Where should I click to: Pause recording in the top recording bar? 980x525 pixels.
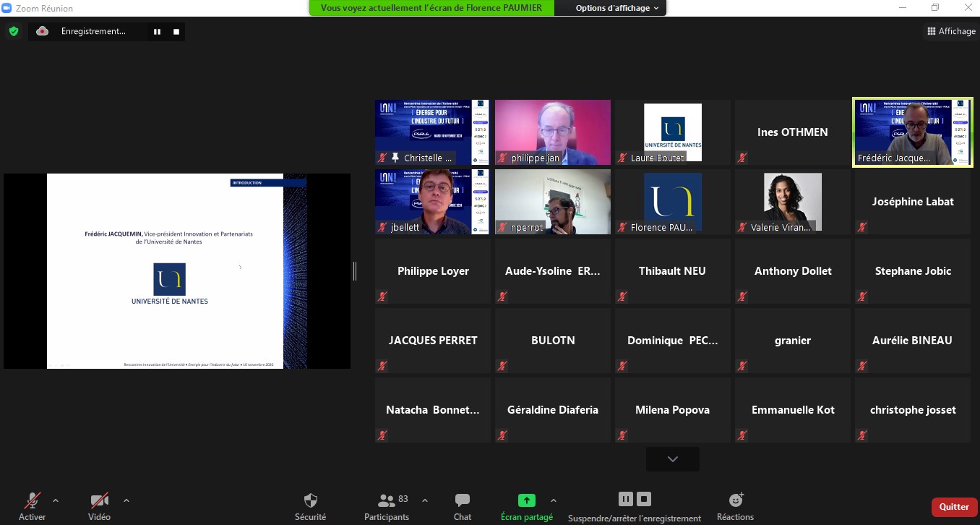point(156,32)
